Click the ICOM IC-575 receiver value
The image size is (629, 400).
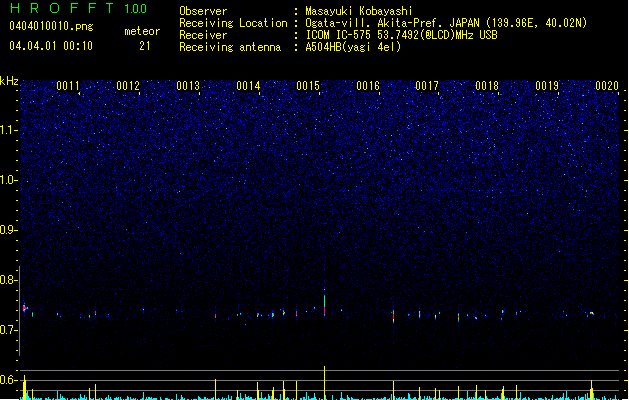(x=401, y=35)
